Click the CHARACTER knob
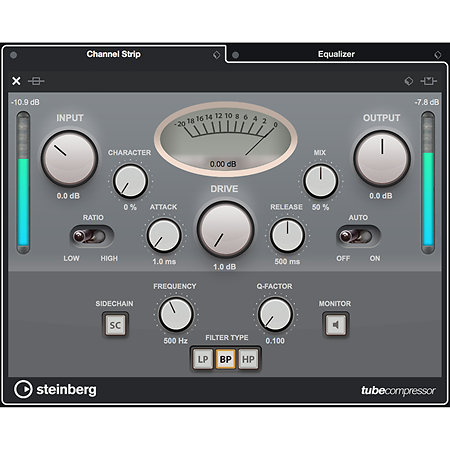Screen dimensions: 450x450 [130, 181]
